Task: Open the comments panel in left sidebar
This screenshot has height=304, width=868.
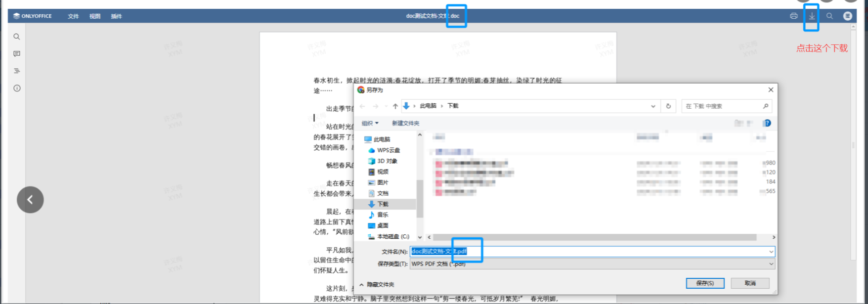Action: 17,54
